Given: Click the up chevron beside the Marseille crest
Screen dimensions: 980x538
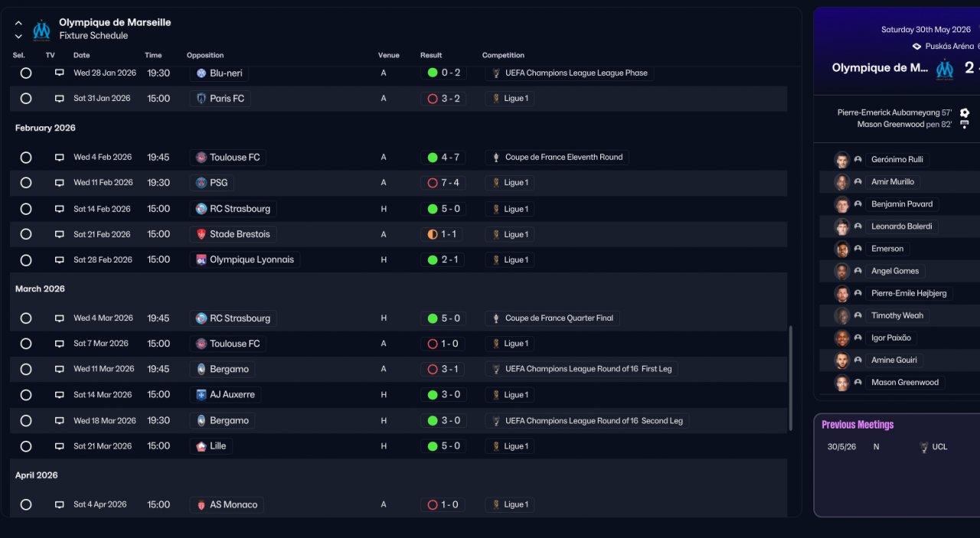Looking at the screenshot, I should (18, 24).
